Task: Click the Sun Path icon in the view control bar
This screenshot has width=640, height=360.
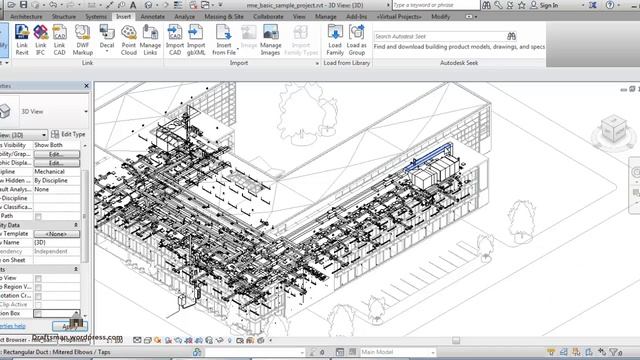Action: (x=158, y=340)
